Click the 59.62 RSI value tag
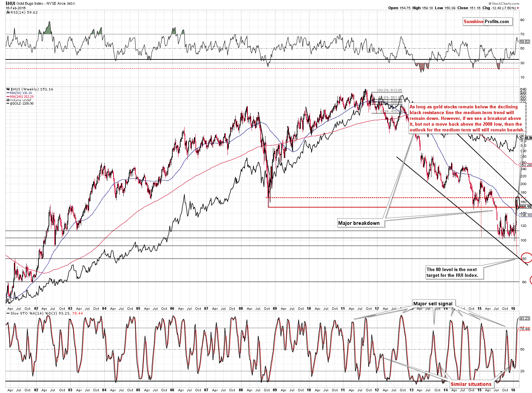 525,41
